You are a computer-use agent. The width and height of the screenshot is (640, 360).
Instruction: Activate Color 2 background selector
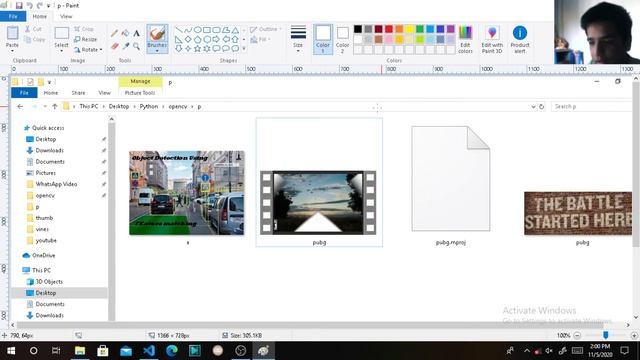342,39
